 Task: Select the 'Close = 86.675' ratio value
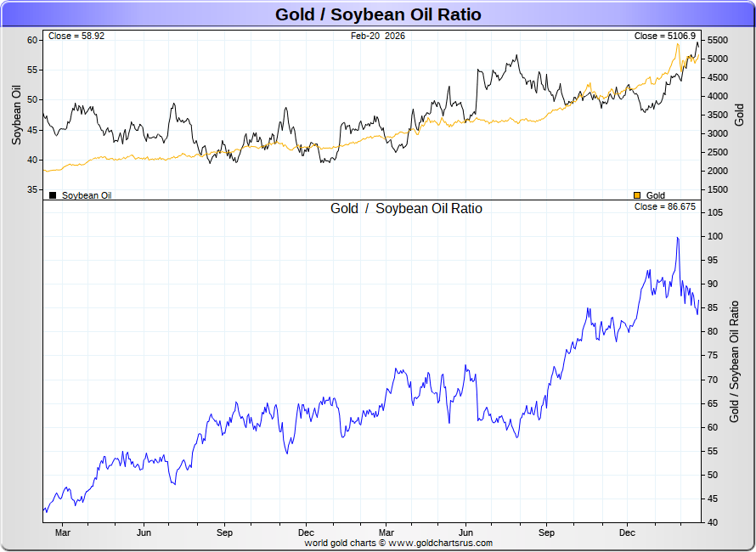click(664, 207)
